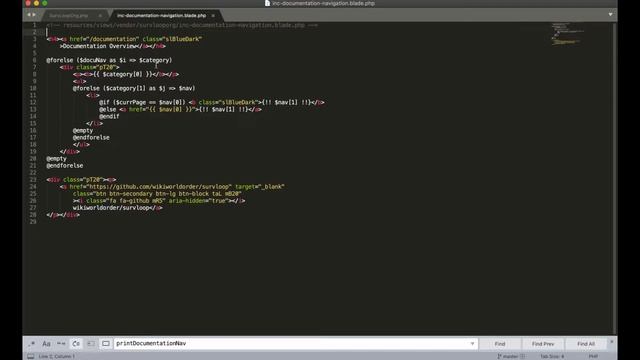Open the find history dropdown arrow

coord(472,344)
